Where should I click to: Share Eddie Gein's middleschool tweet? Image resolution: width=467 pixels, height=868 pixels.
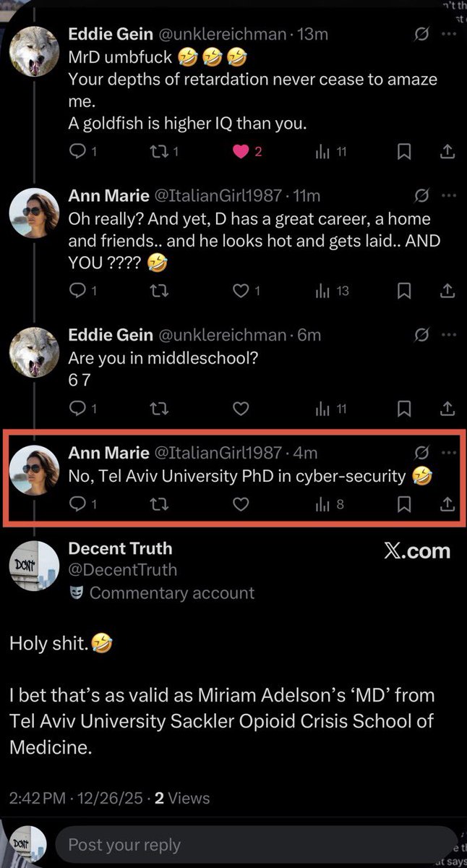[447, 409]
